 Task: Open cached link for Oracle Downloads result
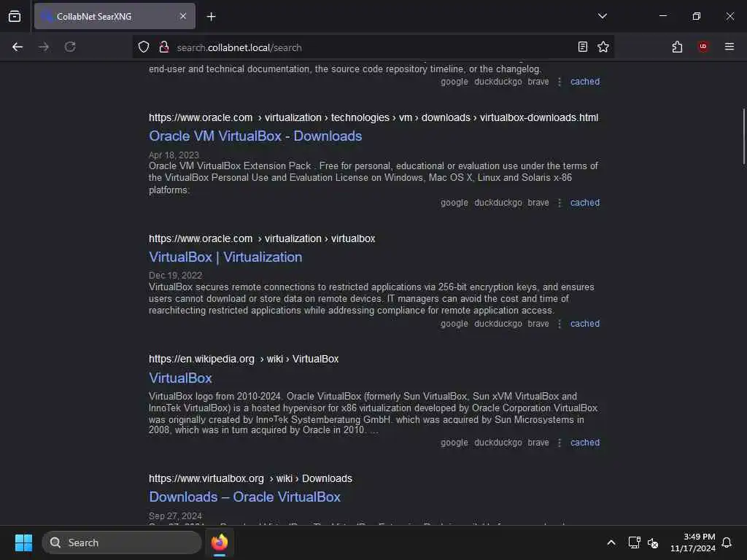click(584, 203)
